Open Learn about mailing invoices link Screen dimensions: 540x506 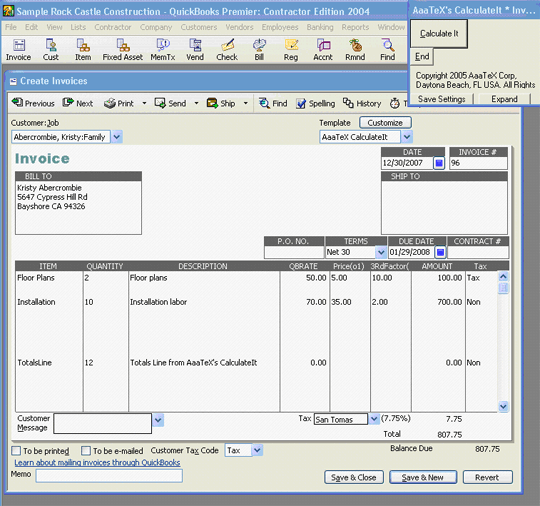coord(97,463)
